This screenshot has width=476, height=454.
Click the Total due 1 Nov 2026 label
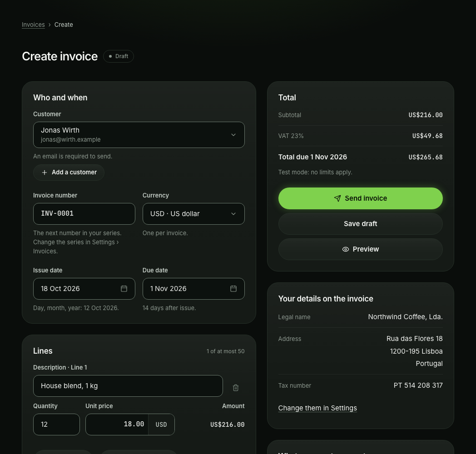click(x=312, y=157)
